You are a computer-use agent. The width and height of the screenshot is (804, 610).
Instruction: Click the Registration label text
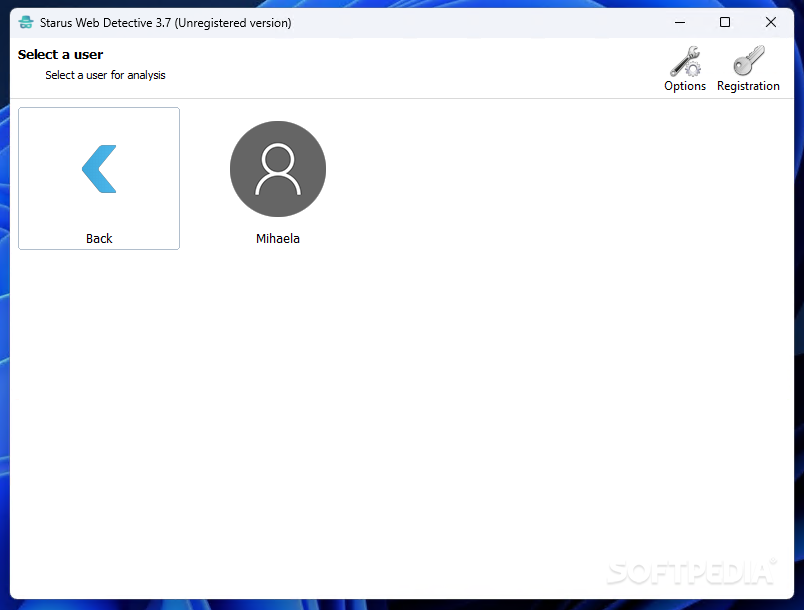[749, 86]
